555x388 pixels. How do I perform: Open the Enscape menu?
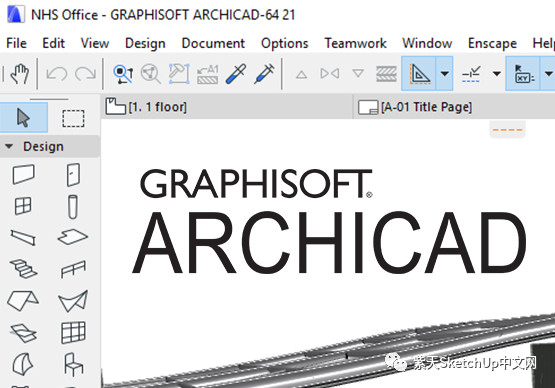coord(492,43)
